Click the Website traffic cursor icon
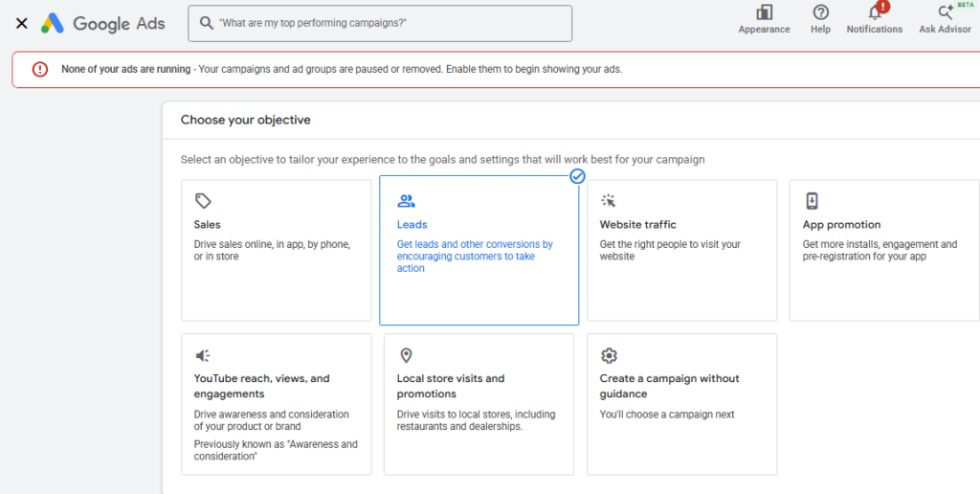Image resolution: width=980 pixels, height=494 pixels. [x=608, y=201]
